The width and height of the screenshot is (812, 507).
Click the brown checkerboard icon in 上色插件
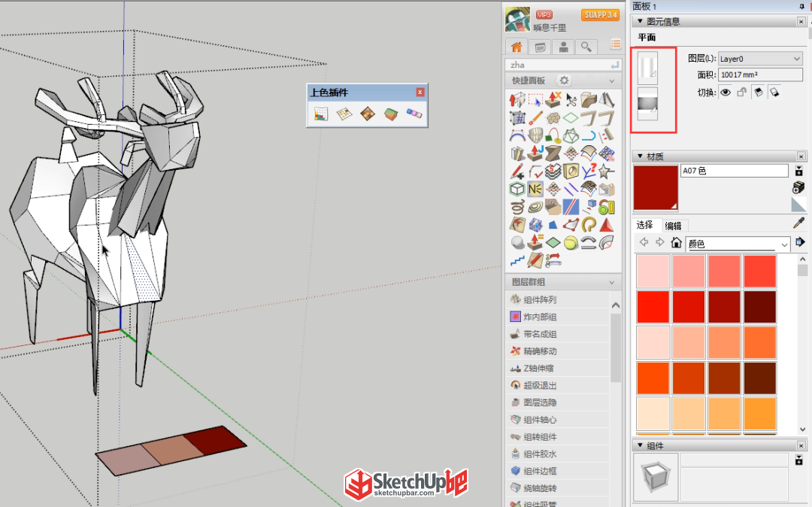(x=367, y=114)
